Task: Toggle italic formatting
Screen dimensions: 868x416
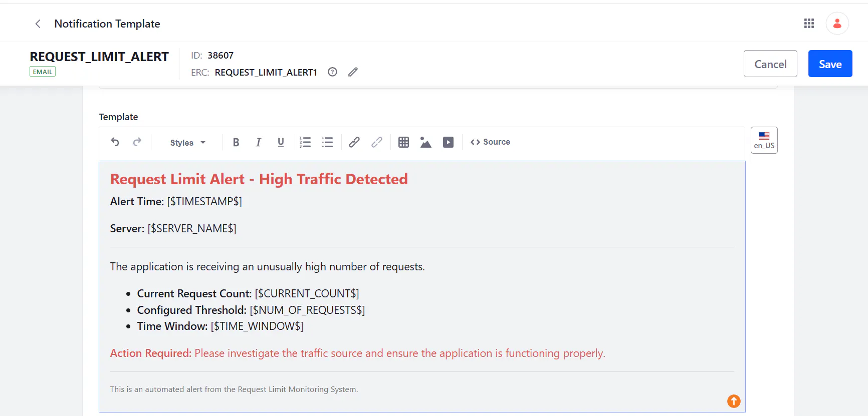Action: [x=259, y=142]
